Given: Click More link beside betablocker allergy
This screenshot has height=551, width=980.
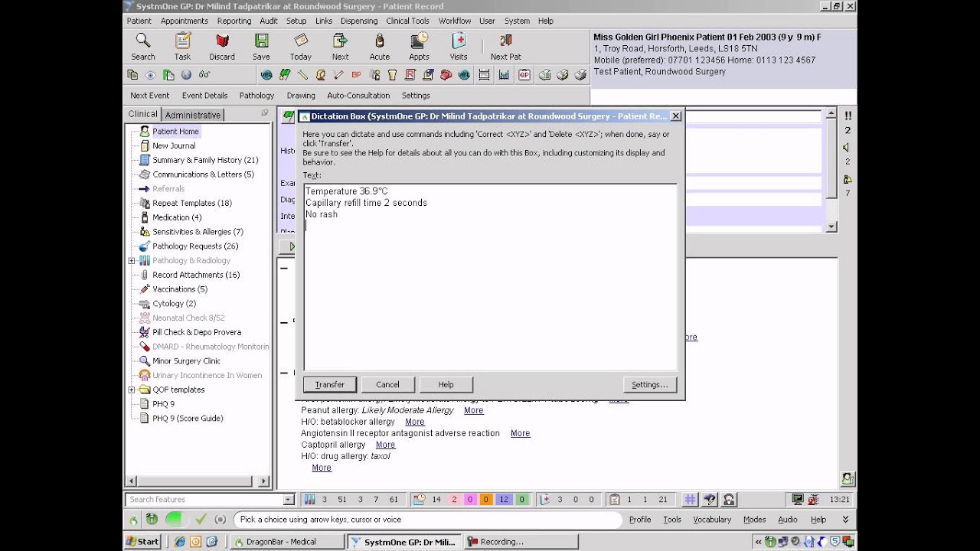Looking at the screenshot, I should click(415, 422).
